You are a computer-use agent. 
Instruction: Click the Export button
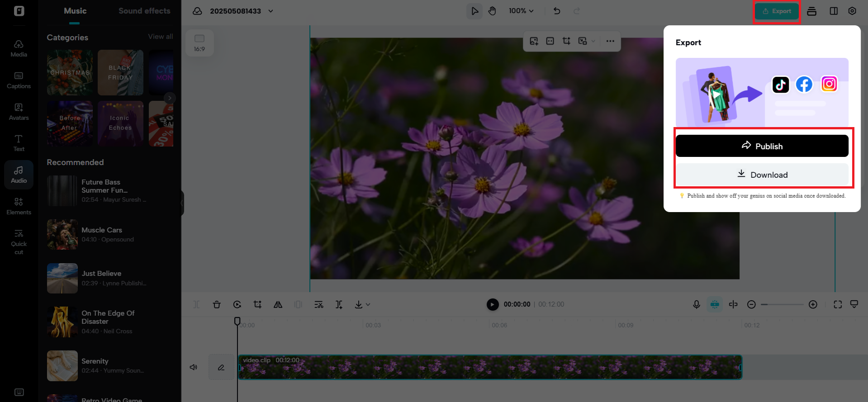(x=777, y=11)
